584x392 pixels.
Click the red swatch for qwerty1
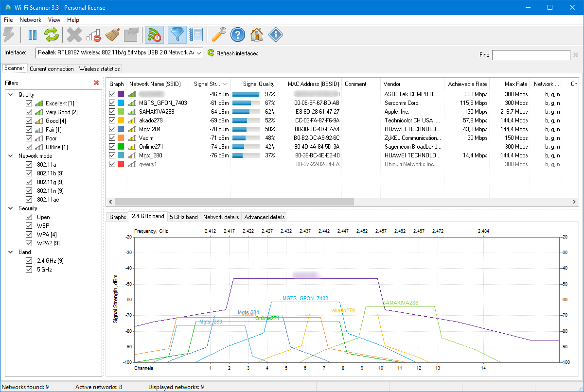121,164
